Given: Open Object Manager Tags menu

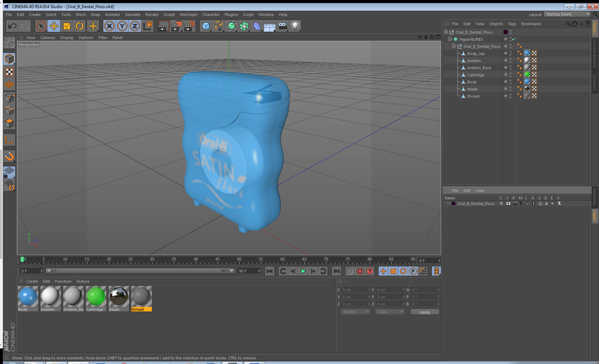Looking at the screenshot, I should click(x=512, y=24).
